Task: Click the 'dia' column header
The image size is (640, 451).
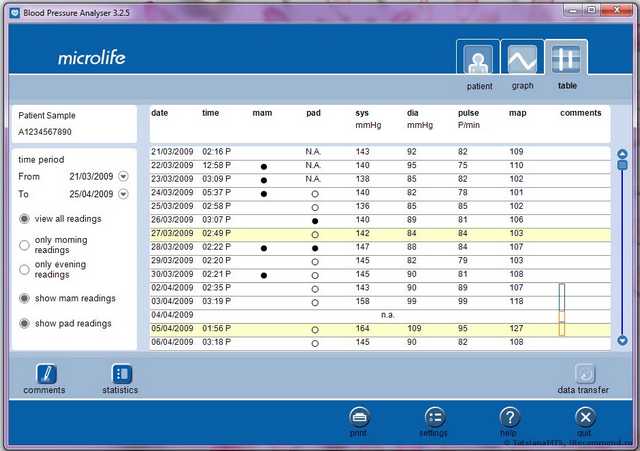Action: pyautogui.click(x=413, y=113)
